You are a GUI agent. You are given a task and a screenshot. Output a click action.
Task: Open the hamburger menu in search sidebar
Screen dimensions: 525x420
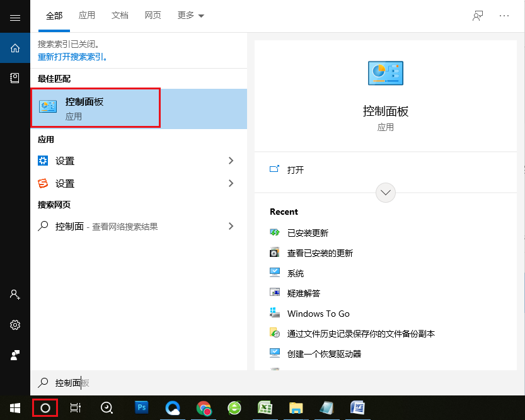click(15, 18)
